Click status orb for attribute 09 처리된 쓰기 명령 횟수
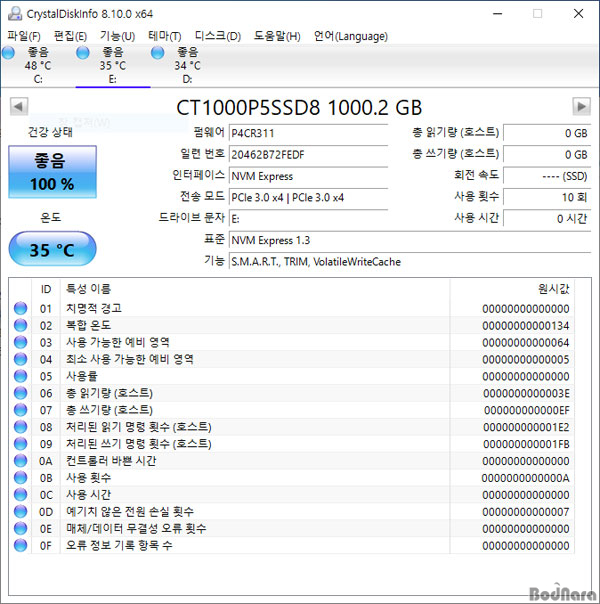The width and height of the screenshot is (600, 604). pyautogui.click(x=20, y=444)
